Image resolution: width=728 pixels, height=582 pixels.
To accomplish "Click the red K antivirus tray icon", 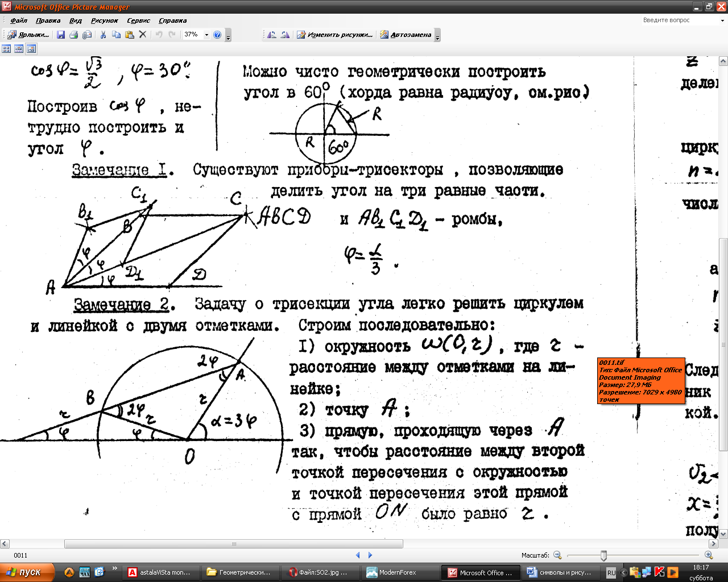I will (660, 572).
